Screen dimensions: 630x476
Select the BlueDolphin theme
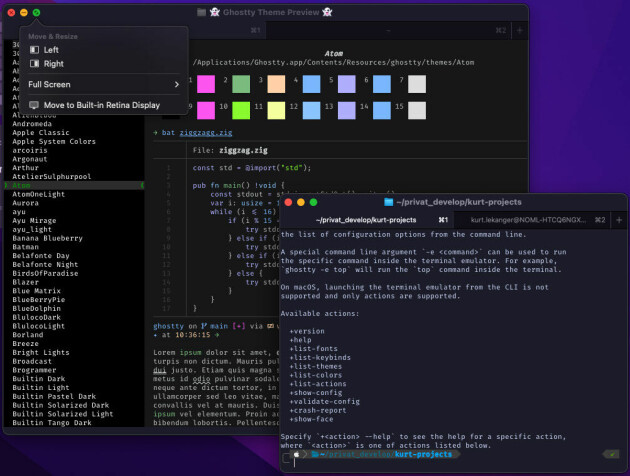coord(36,308)
